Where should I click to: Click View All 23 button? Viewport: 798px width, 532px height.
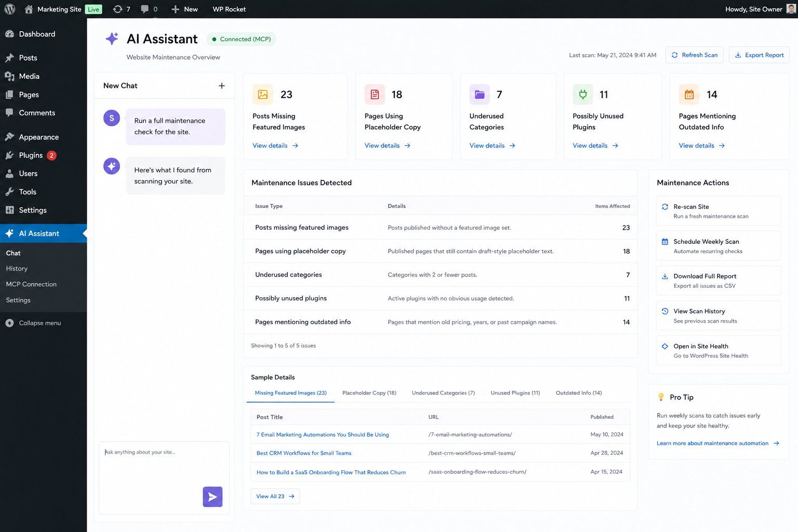275,497
